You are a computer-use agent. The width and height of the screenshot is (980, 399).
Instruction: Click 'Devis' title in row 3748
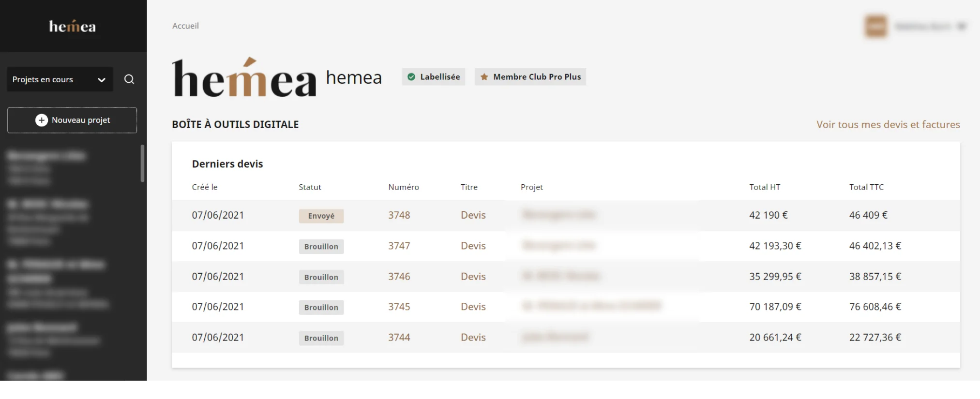[473, 215]
